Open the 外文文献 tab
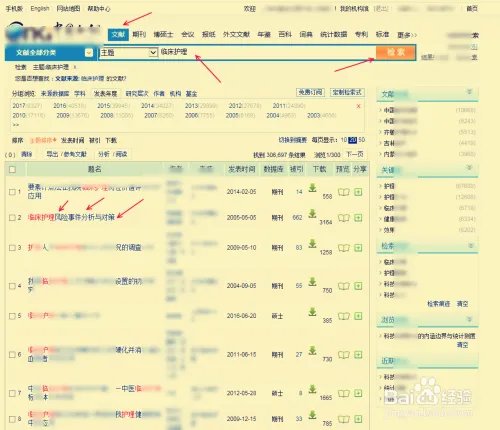Image resolution: width=500 pixels, height=430 pixels. pos(236,34)
